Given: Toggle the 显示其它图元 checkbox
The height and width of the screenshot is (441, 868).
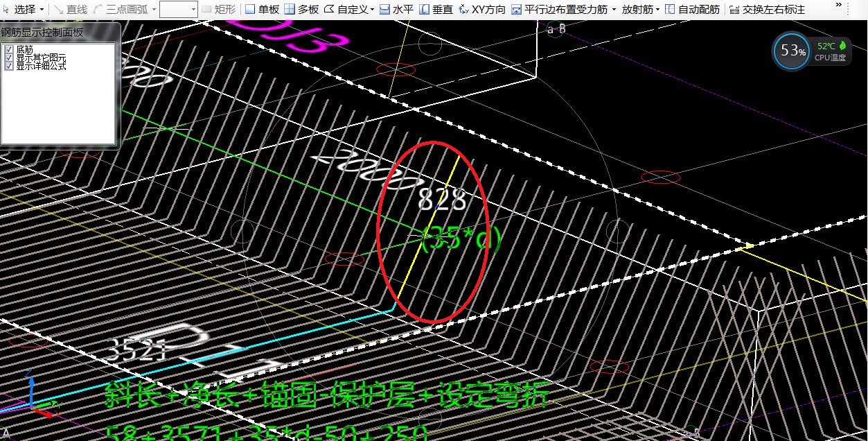Looking at the screenshot, I should (8, 58).
